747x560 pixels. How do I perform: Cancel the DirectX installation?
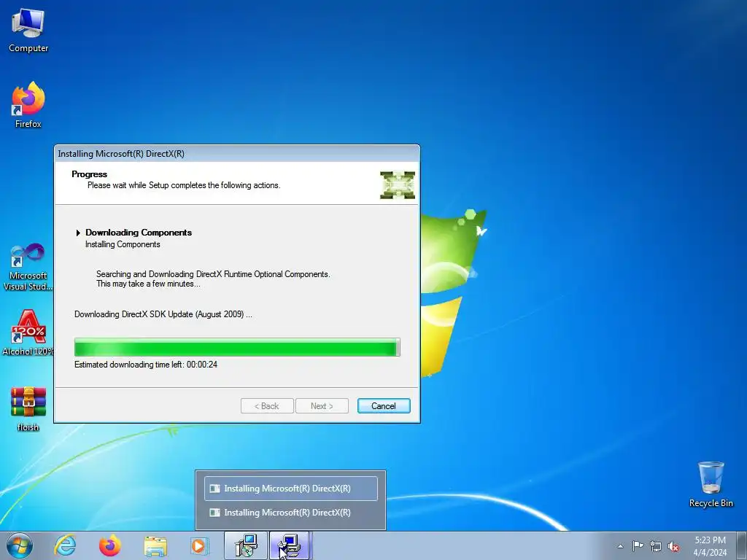(x=384, y=405)
